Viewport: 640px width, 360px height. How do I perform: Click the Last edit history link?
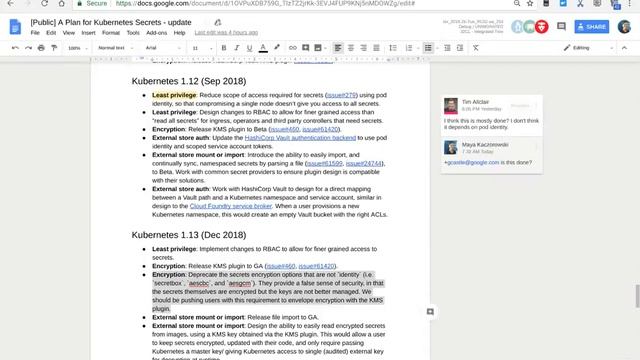pyautogui.click(x=226, y=33)
